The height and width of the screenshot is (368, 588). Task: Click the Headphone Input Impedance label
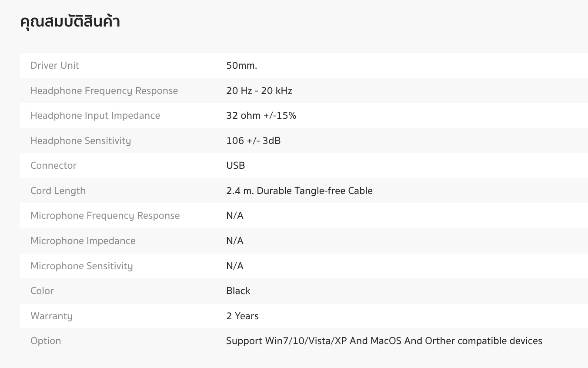(x=95, y=116)
